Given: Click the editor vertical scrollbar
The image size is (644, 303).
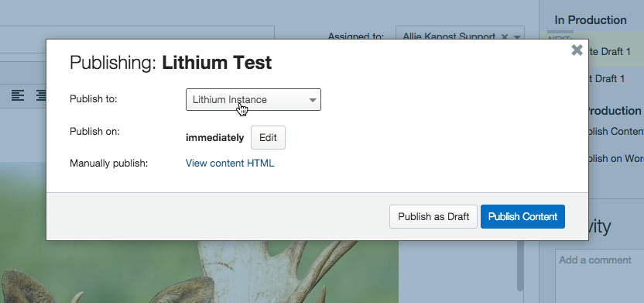Looking at the screenshot, I should [520, 265].
